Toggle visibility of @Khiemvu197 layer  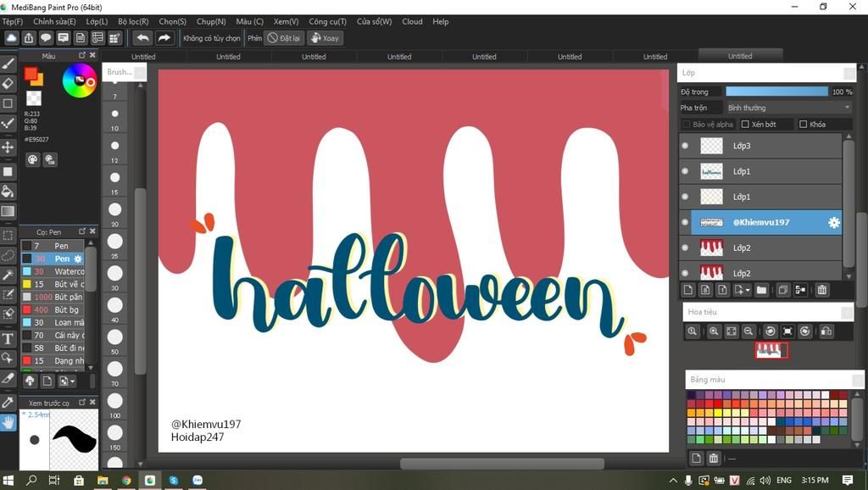[x=685, y=222]
